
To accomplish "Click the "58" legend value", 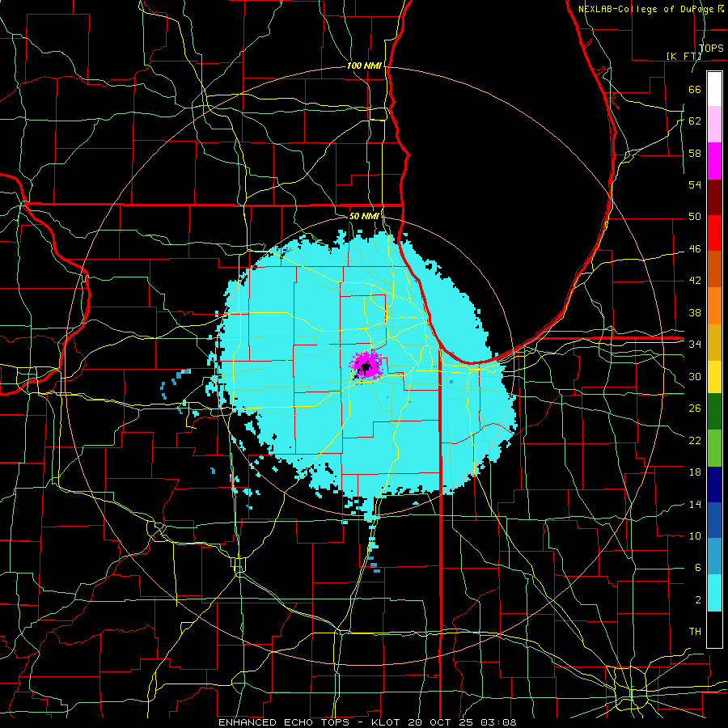I will (695, 153).
